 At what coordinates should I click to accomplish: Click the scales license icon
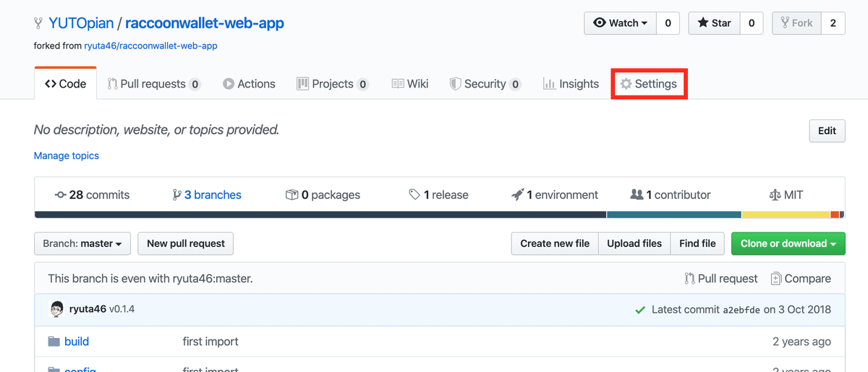click(775, 195)
